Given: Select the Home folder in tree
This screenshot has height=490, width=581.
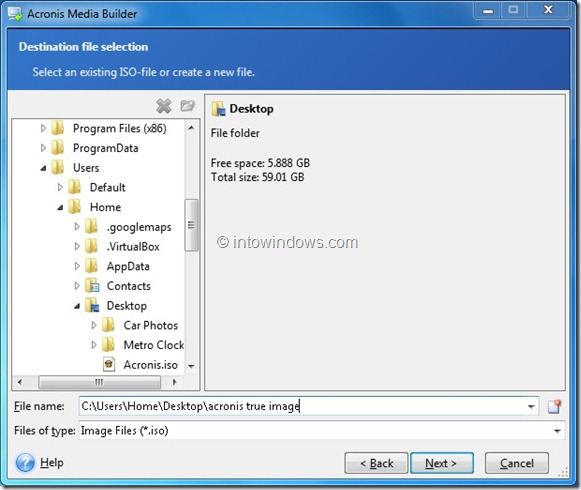Looking at the screenshot, I should click(105, 207).
